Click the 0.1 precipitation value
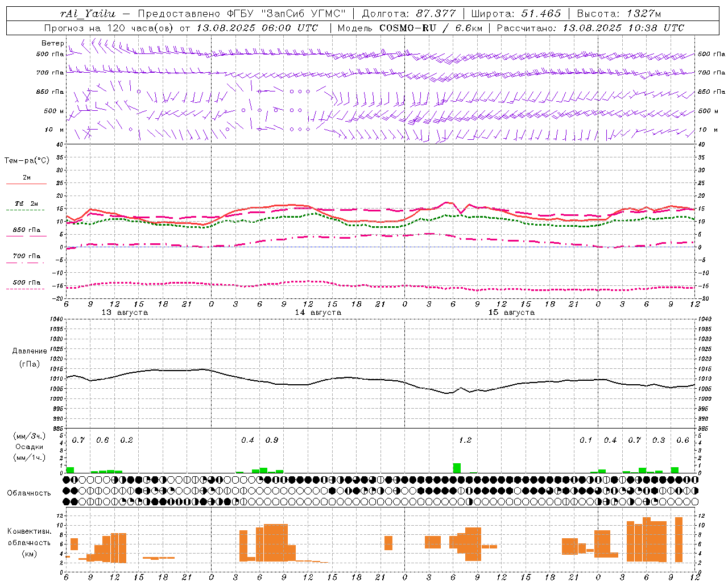This screenshot has width=728, height=582. [586, 440]
